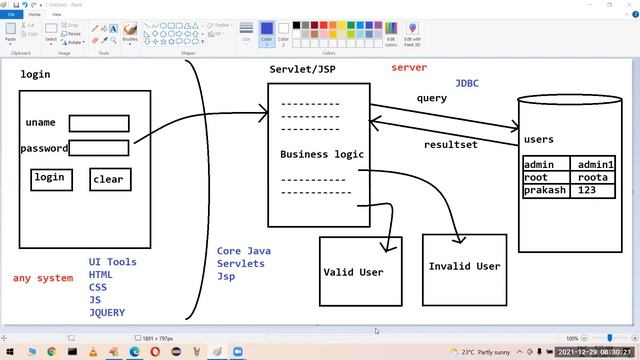Click the Paste clipboard icon

[x=11, y=28]
